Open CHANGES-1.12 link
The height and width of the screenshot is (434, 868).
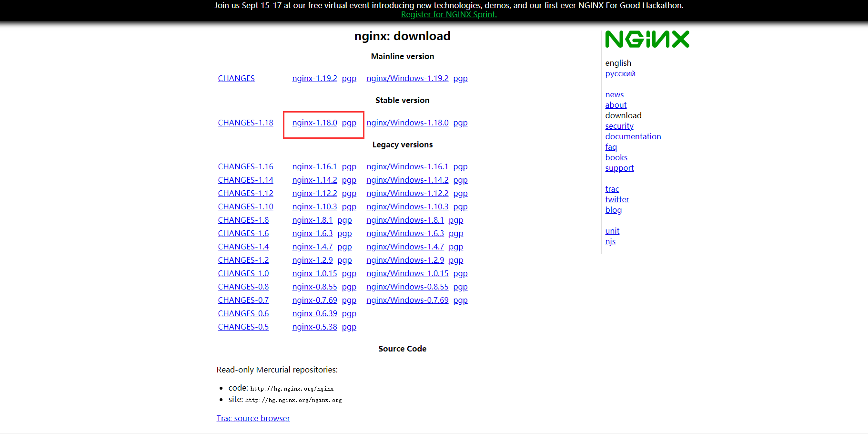245,193
